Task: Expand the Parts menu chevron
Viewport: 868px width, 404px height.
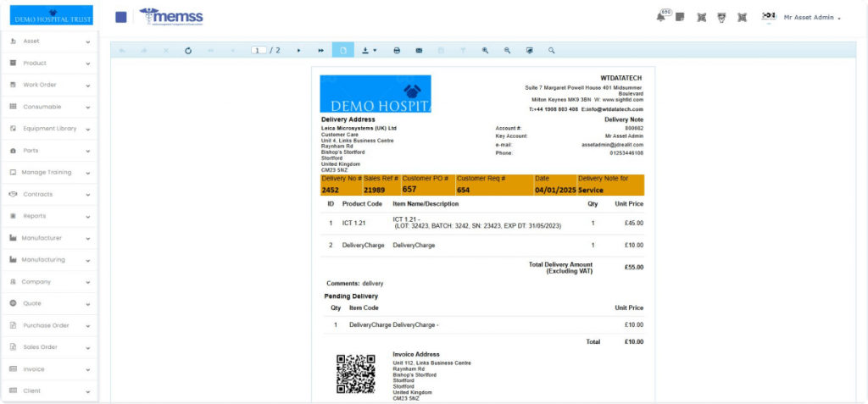Action: (87, 151)
